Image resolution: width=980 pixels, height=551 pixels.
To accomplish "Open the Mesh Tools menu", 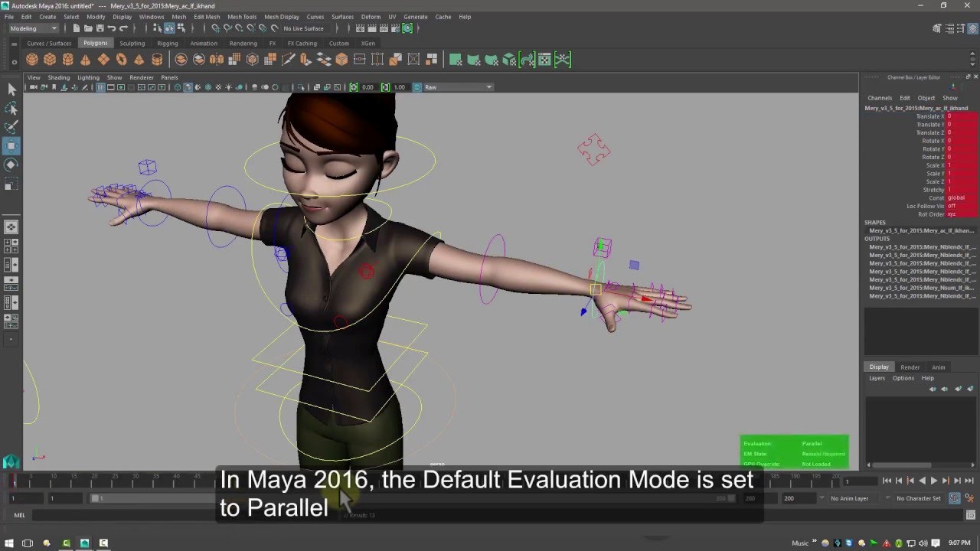I will pos(242,17).
